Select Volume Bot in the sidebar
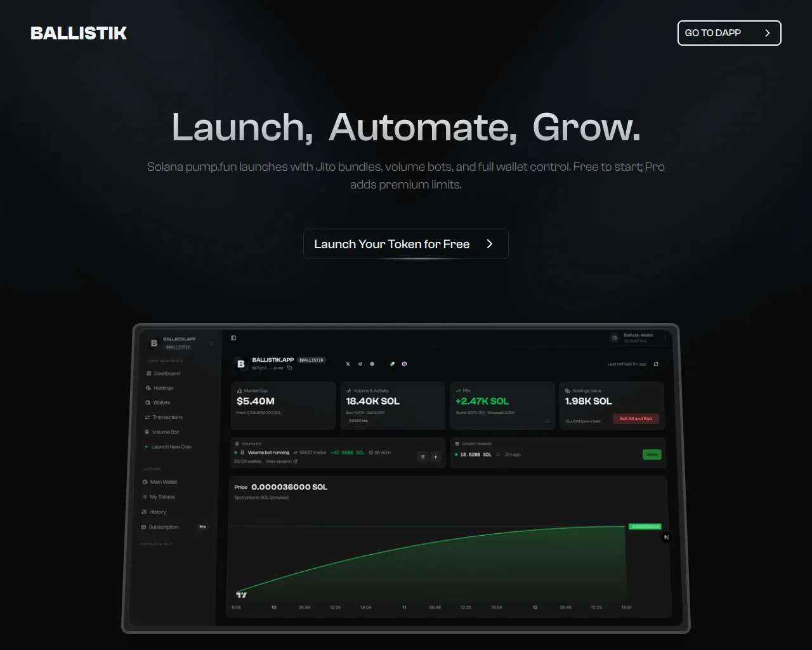 point(162,432)
